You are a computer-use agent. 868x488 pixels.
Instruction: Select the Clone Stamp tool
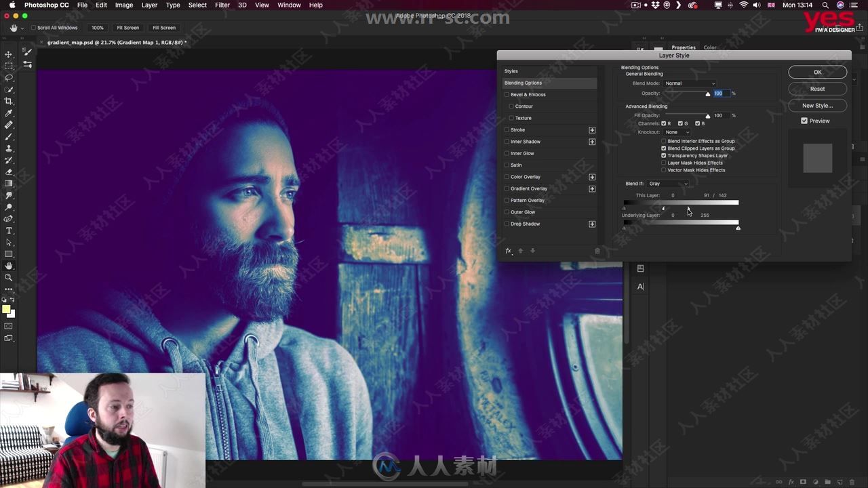coord(9,148)
